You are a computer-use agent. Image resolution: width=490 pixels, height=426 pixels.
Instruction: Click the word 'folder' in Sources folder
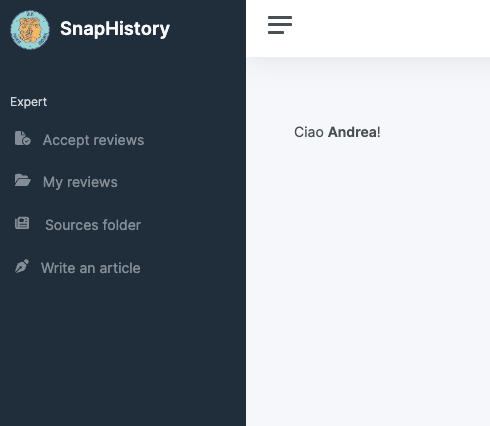tap(122, 225)
